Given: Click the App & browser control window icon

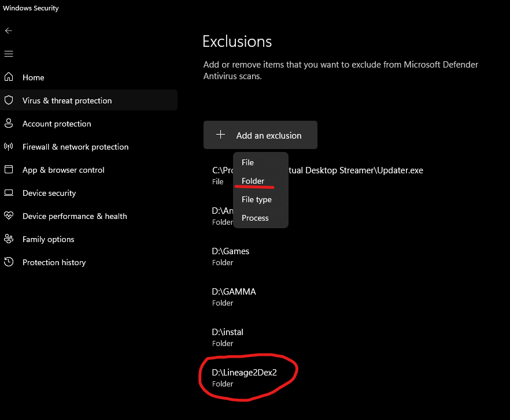Looking at the screenshot, I should (x=9, y=170).
